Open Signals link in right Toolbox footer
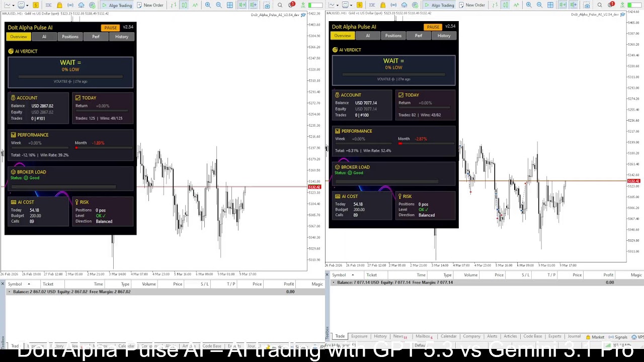 point(618,337)
